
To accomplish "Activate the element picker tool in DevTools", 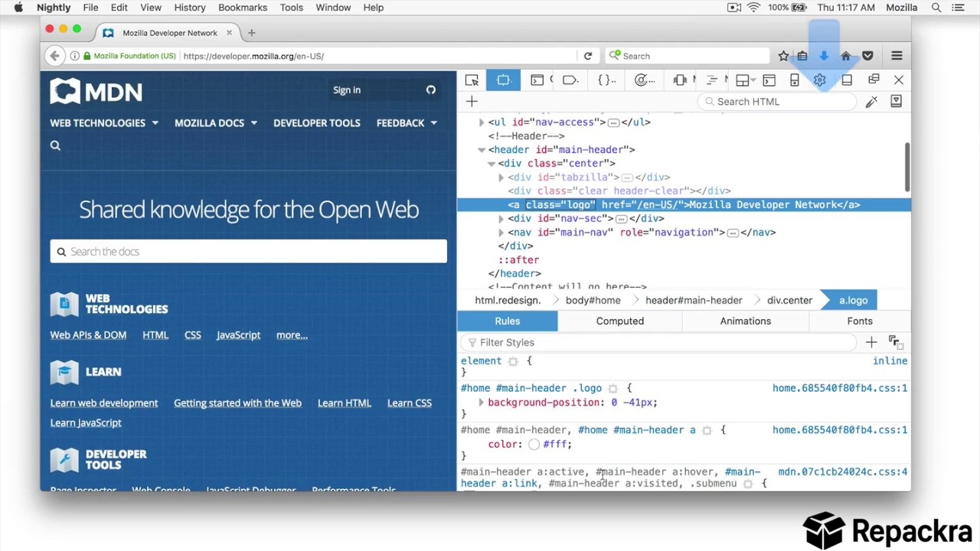I will [x=472, y=80].
